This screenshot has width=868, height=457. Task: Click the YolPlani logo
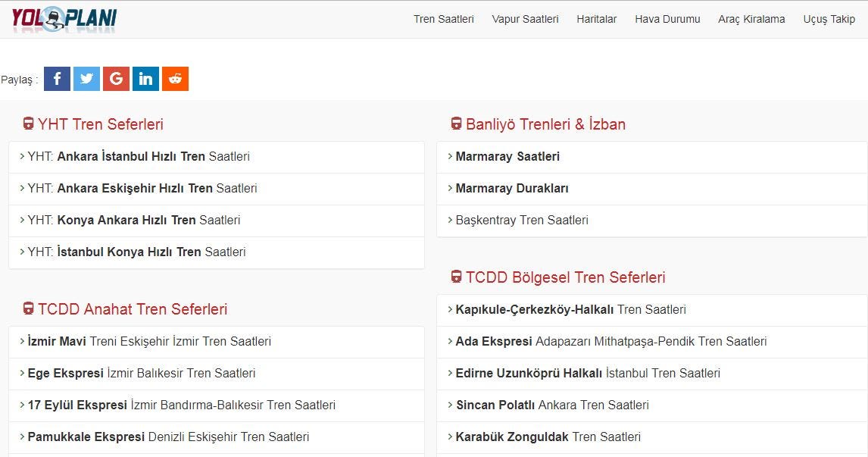63,17
